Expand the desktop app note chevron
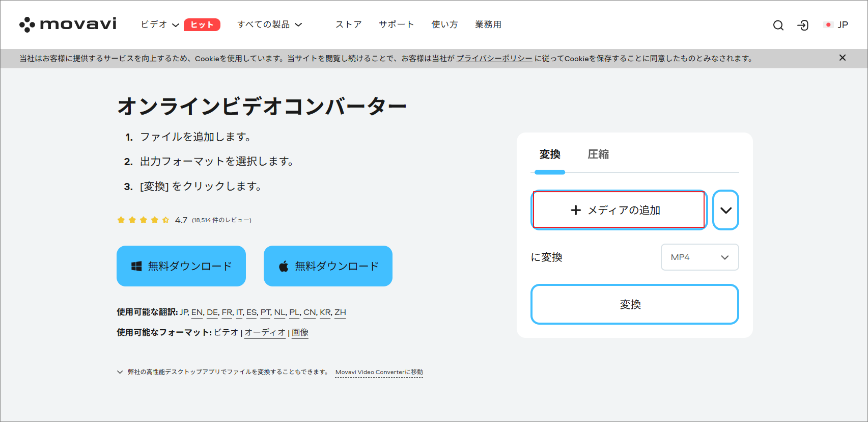The height and width of the screenshot is (422, 868). pyautogui.click(x=120, y=372)
